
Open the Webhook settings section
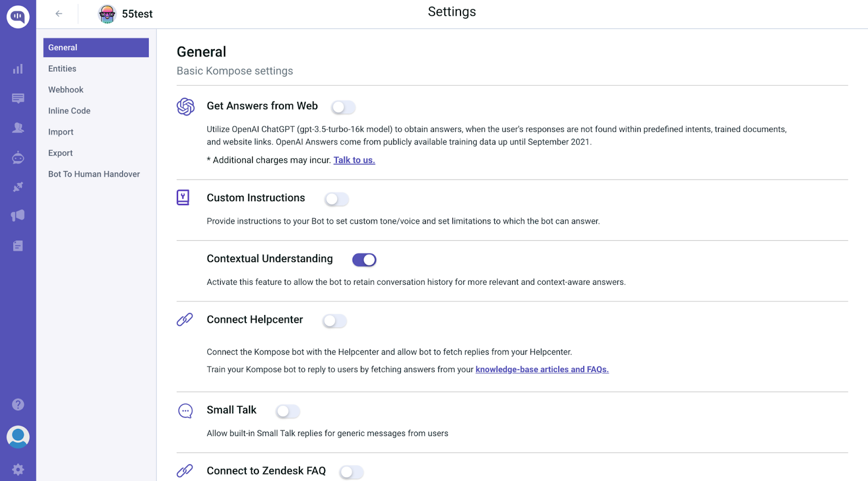click(x=66, y=90)
